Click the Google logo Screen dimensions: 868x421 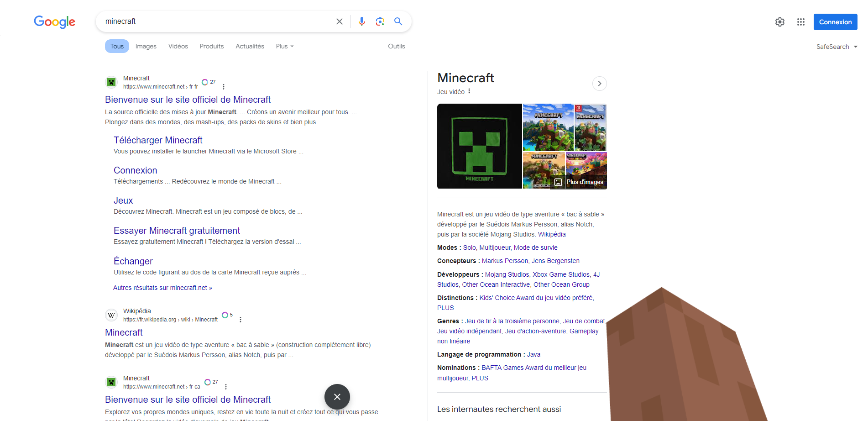tap(54, 22)
